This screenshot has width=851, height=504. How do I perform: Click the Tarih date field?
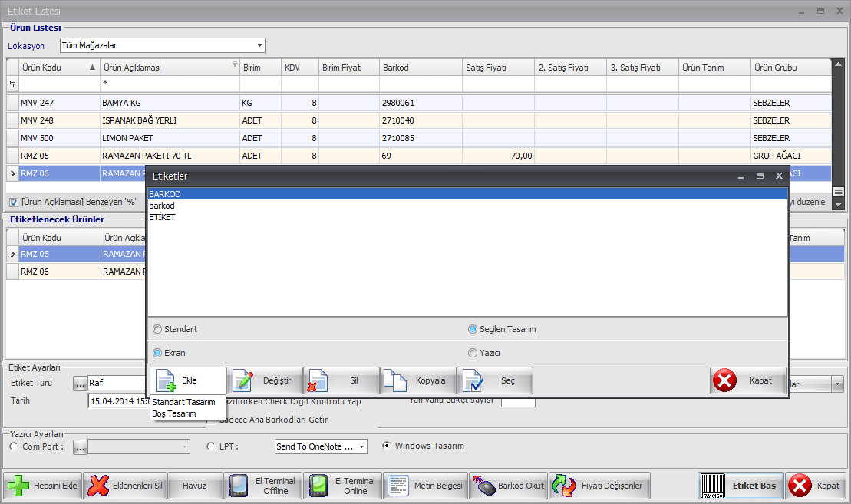118,401
